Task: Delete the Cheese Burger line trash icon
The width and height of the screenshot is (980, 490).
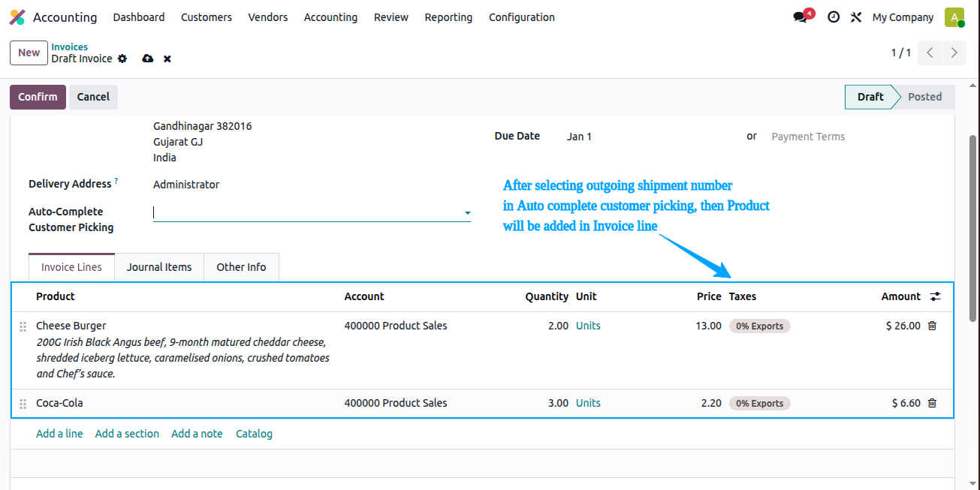Action: coord(932,326)
